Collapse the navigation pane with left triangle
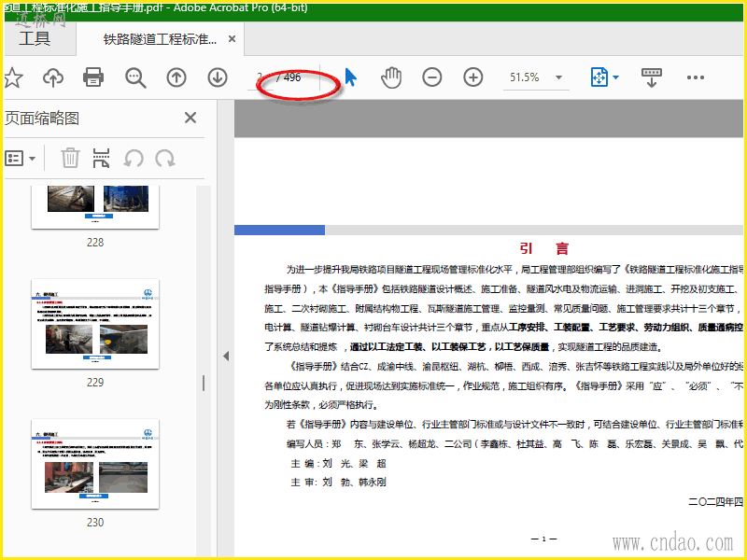Screen dimensions: 747x560 click(226, 356)
